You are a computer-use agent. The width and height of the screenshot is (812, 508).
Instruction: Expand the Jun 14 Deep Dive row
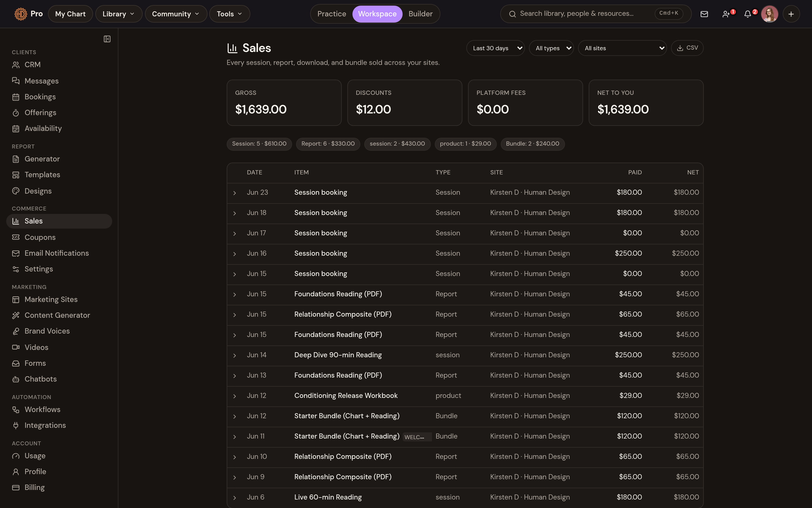(x=235, y=356)
